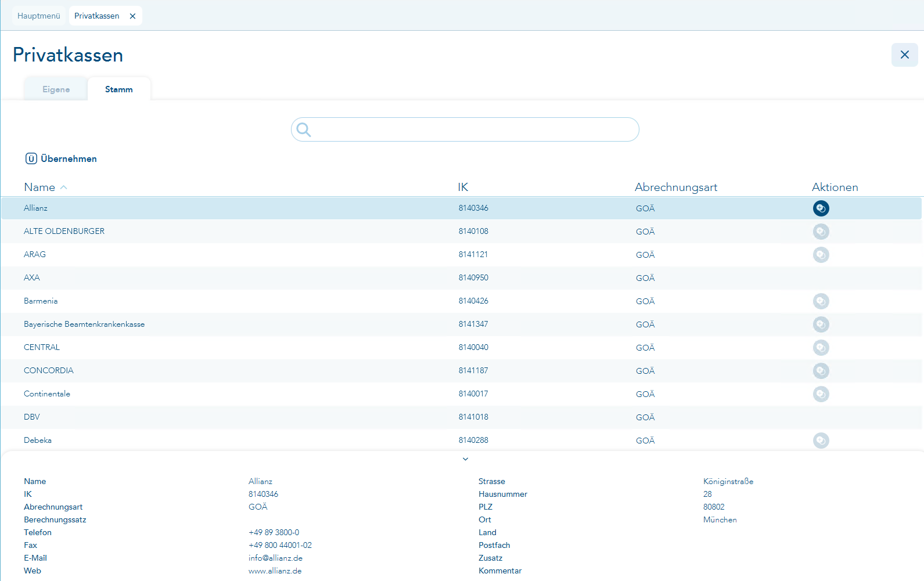Sort the table by the Name column
924x581 pixels.
(x=45, y=187)
